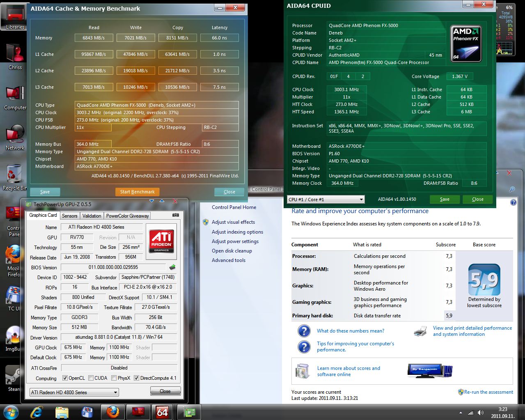Click the AMD Phenom FX logo in CPUID
This screenshot has height=420, width=525.
coord(465,44)
